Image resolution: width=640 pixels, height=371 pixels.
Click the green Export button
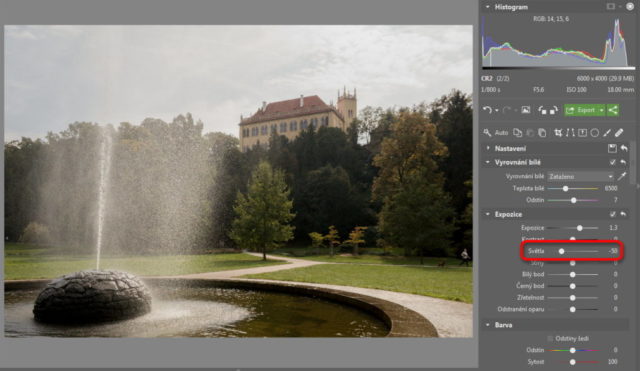click(581, 110)
